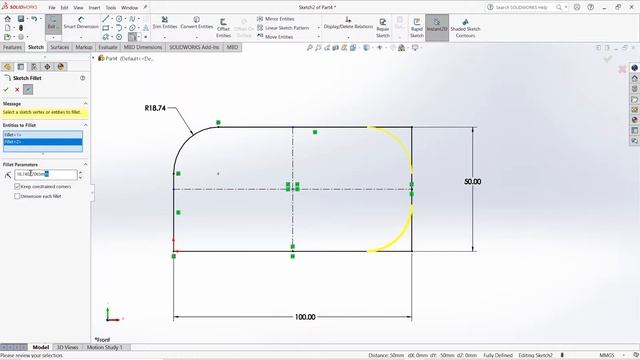Select the Smart Dimension tool
Image resolution: width=640 pixels, height=360 pixels.
[81, 23]
